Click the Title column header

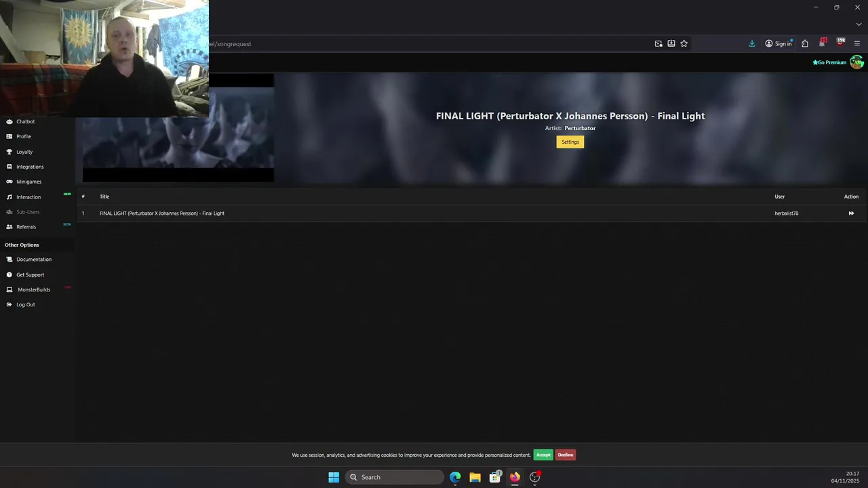(104, 197)
